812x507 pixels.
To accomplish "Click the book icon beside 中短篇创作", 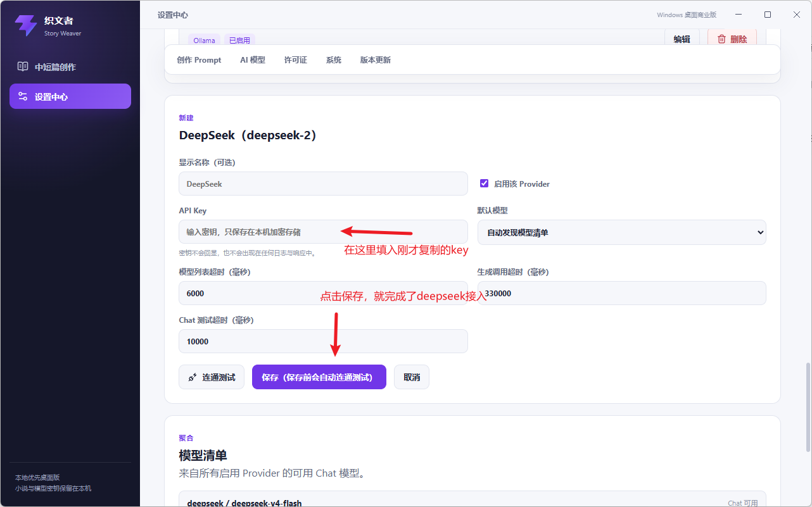I will point(23,66).
